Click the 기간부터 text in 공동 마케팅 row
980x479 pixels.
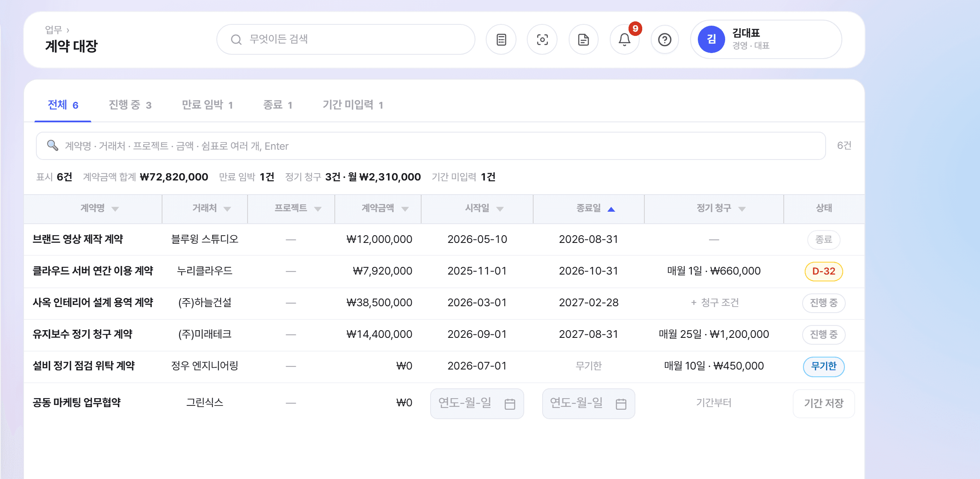pos(714,403)
